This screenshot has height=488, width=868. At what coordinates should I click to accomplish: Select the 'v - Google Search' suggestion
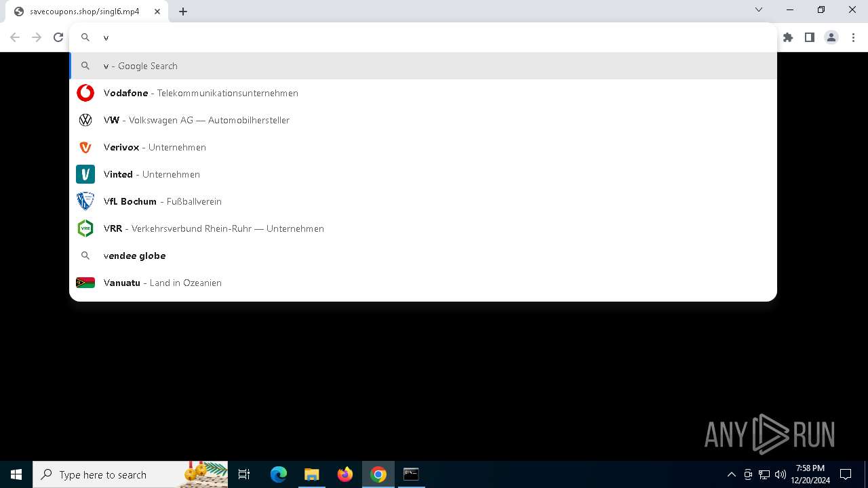tap(423, 66)
